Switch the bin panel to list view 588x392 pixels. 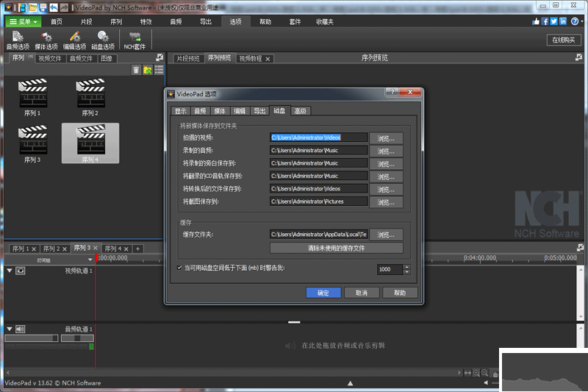tap(159, 70)
